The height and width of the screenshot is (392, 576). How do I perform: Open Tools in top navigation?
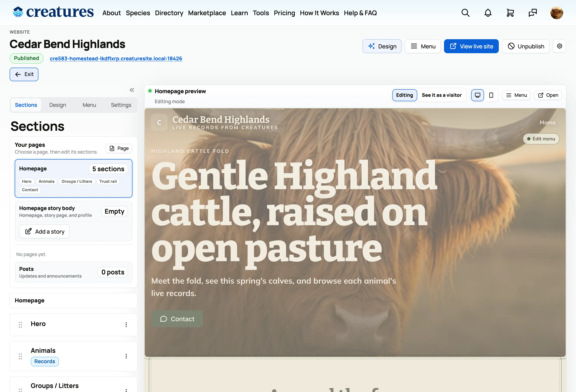click(x=261, y=13)
